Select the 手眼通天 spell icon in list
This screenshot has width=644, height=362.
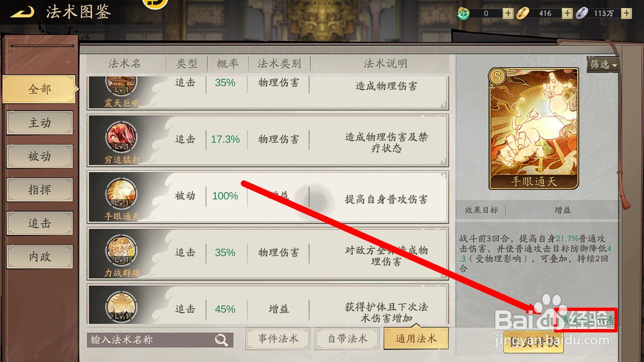121,195
